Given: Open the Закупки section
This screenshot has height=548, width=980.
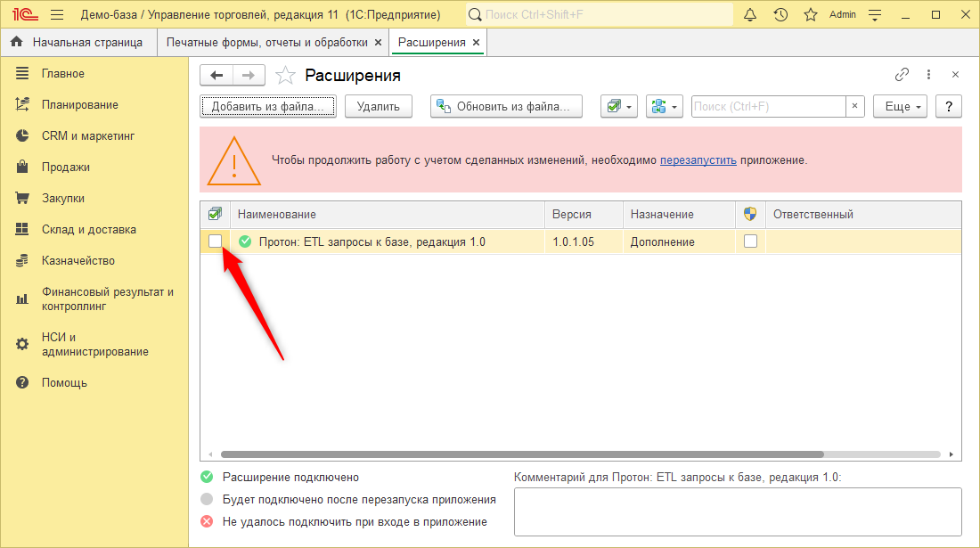Looking at the screenshot, I should point(62,199).
